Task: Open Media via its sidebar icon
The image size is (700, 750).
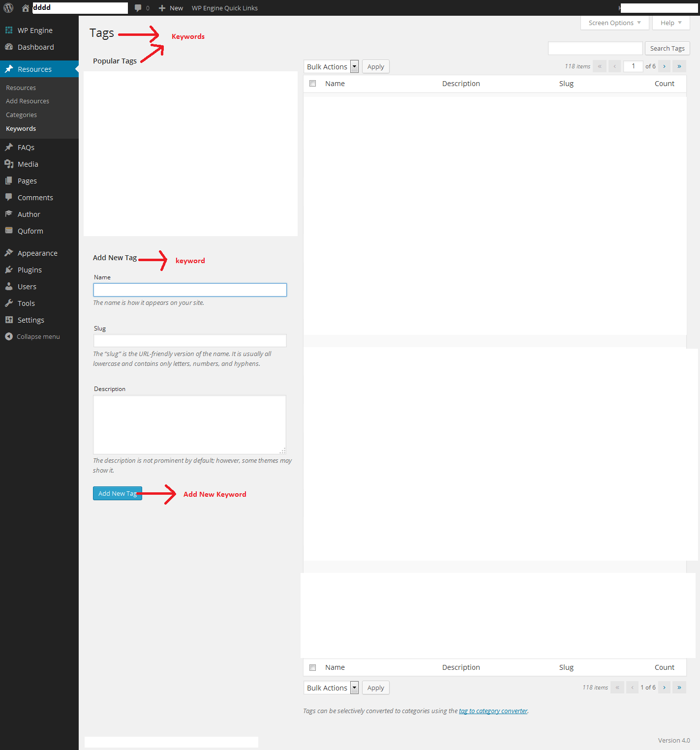Action: click(9, 164)
